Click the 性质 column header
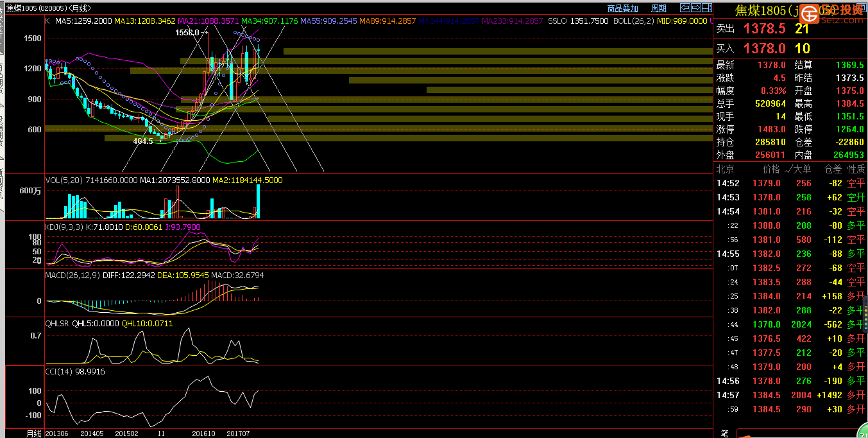This screenshot has height=438, width=868. pos(856,170)
